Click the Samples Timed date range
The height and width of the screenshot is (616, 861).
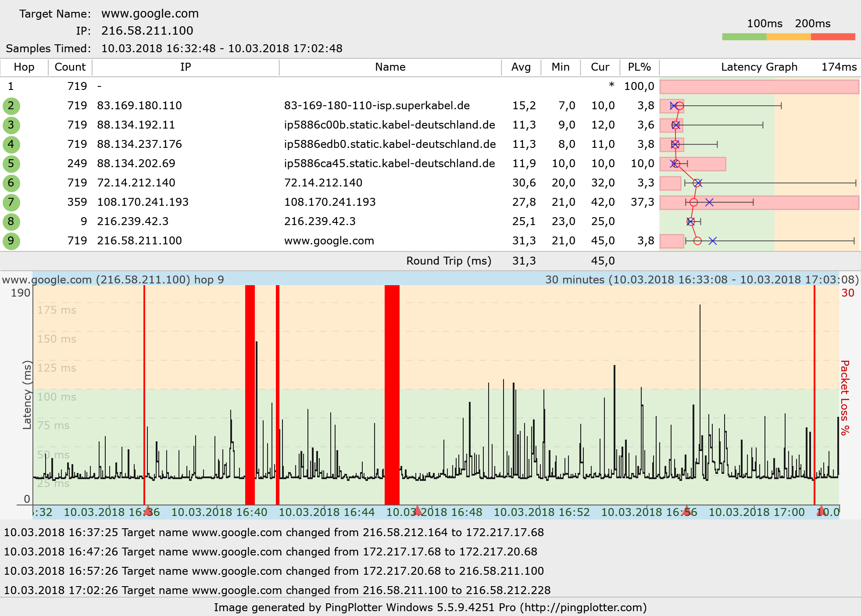222,49
